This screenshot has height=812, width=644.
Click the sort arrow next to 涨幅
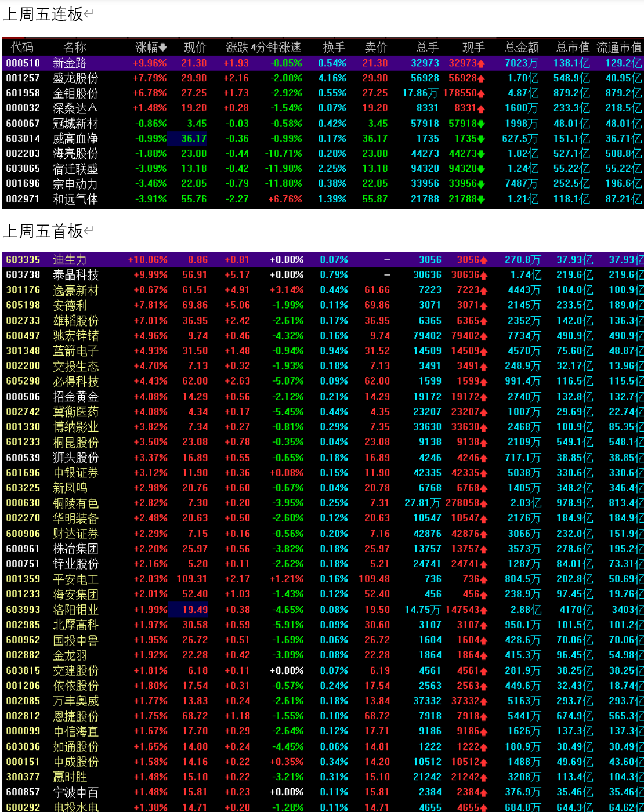(x=163, y=48)
